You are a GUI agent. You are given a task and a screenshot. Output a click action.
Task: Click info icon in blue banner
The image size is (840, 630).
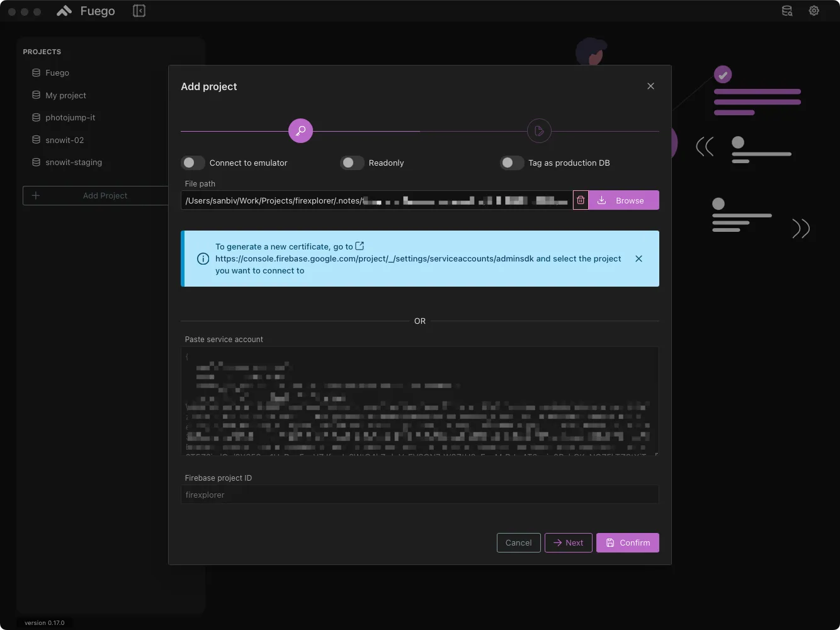point(203,258)
